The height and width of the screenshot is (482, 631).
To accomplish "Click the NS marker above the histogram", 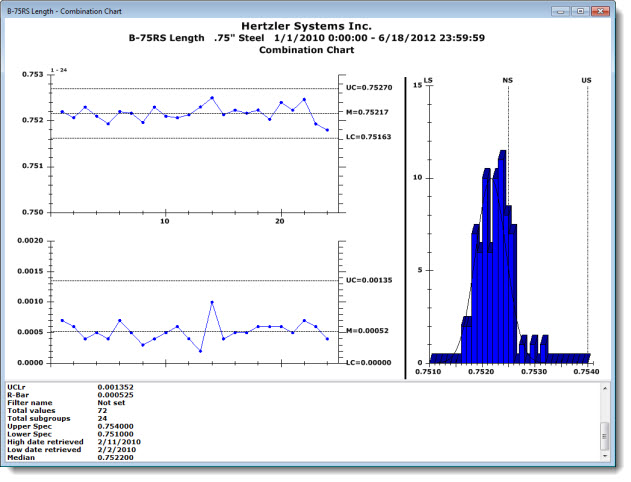I will click(508, 77).
